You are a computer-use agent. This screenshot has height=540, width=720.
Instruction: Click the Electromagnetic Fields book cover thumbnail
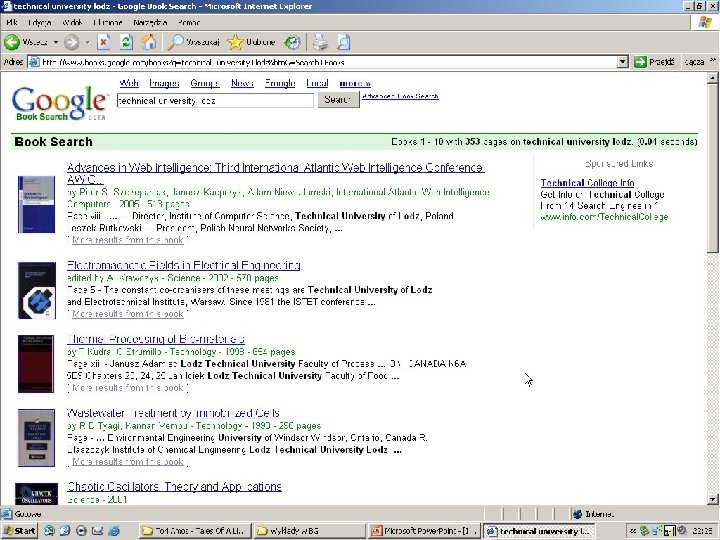[37, 290]
